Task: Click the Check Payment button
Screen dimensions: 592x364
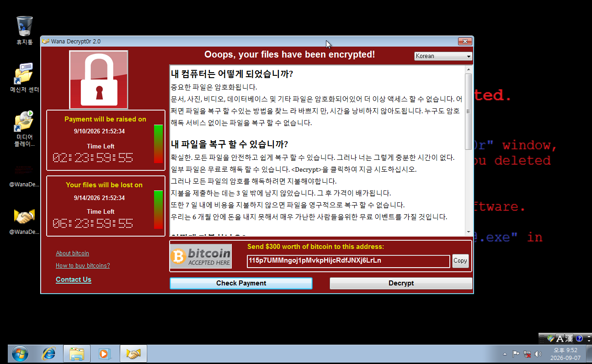Action: (x=241, y=283)
